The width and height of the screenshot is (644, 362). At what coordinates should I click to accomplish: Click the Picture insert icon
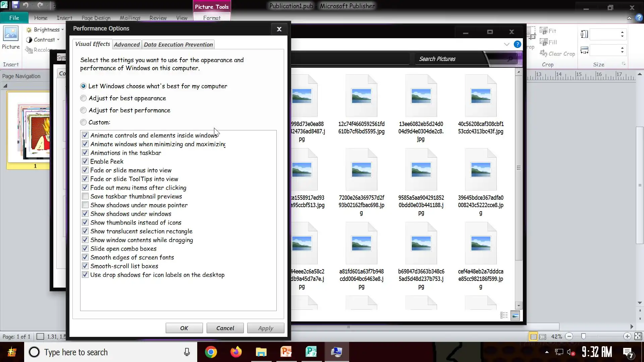[x=11, y=34]
